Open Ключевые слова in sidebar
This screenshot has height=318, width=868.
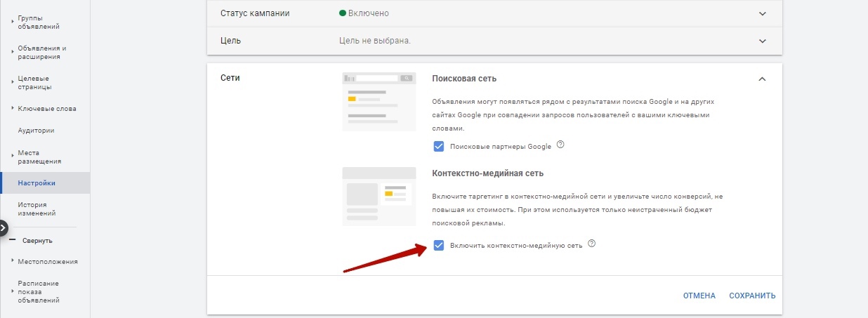pyautogui.click(x=47, y=109)
